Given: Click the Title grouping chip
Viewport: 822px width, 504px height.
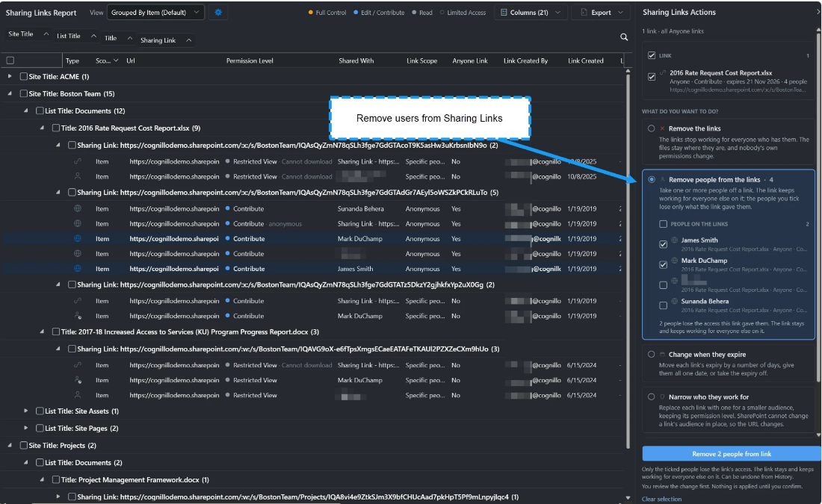Looking at the screenshot, I should [x=118, y=38].
